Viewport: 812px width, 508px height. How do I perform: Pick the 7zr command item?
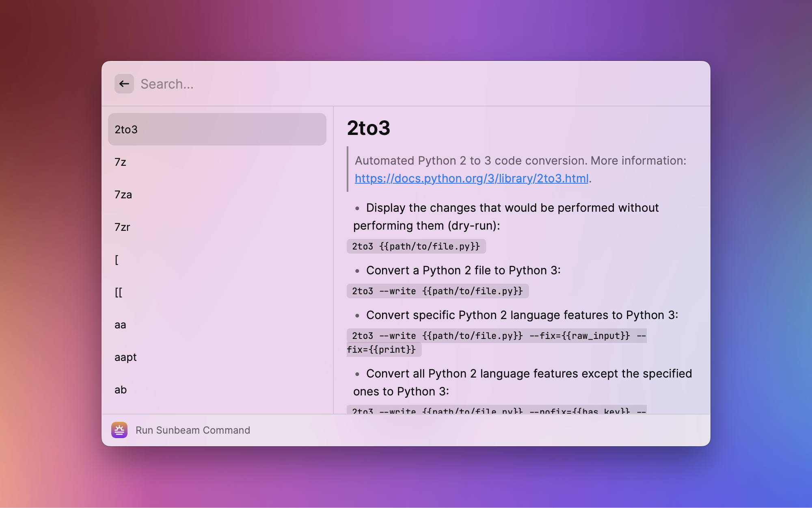[217, 227]
